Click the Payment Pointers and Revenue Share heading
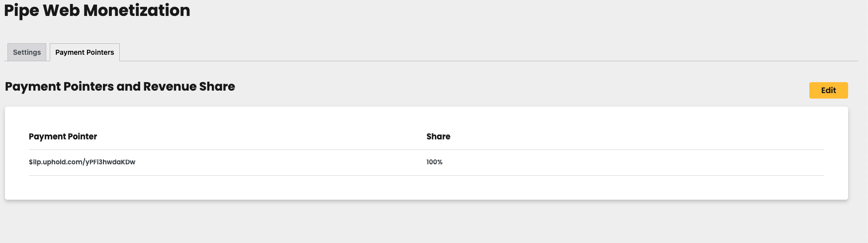868x243 pixels. 120,87
